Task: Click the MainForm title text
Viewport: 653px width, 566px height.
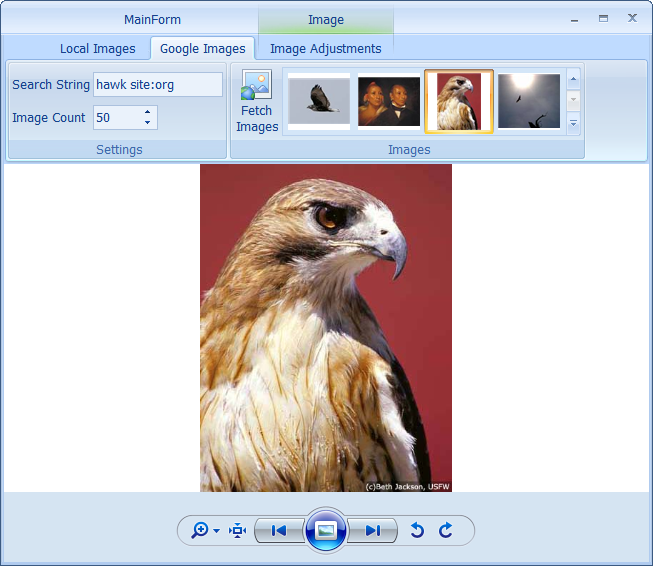Action: (x=152, y=20)
